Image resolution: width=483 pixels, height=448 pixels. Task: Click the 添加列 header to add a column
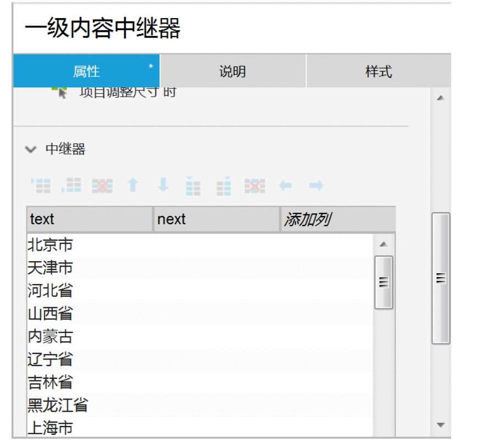click(337, 219)
